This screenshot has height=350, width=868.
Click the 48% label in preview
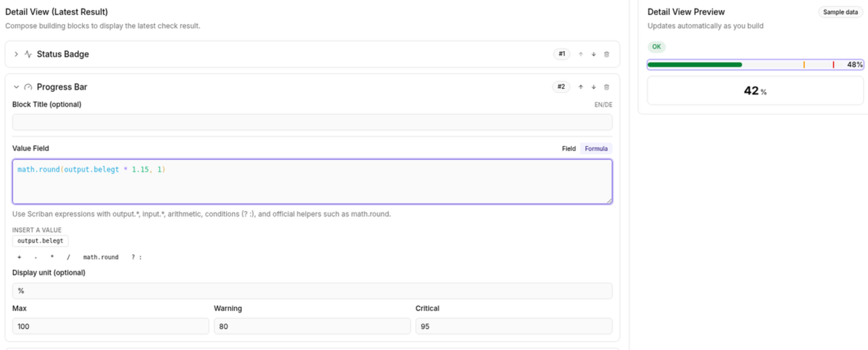point(855,65)
